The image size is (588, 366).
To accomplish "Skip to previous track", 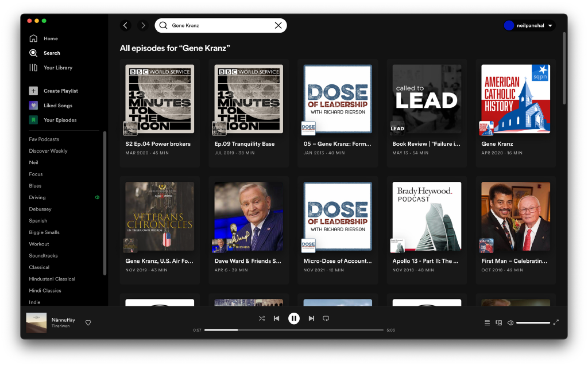I will 276,318.
